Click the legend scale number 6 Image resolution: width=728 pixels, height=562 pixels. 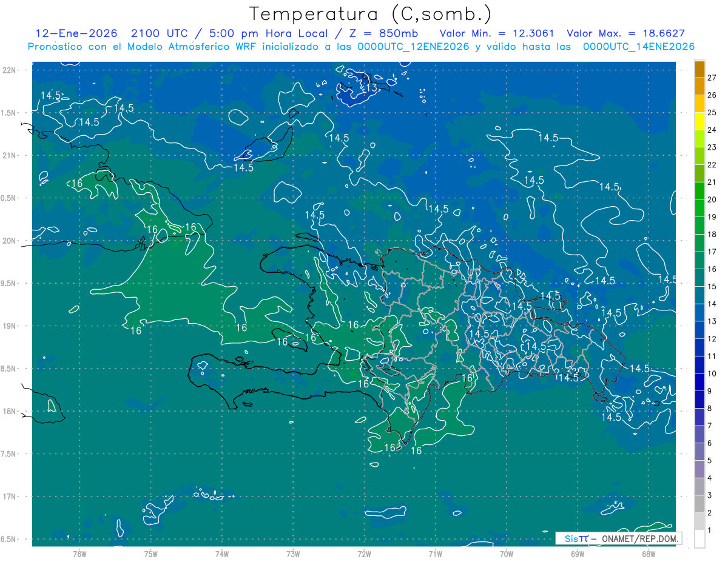click(710, 444)
